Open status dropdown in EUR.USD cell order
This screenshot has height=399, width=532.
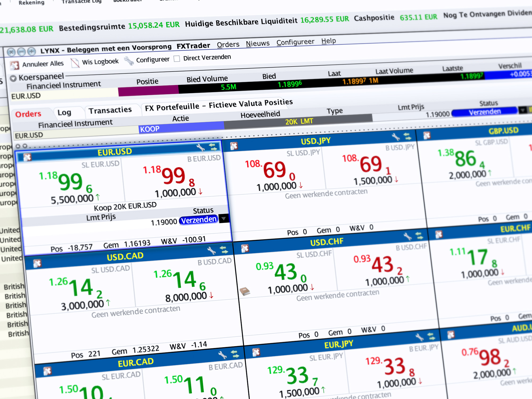coord(224,218)
